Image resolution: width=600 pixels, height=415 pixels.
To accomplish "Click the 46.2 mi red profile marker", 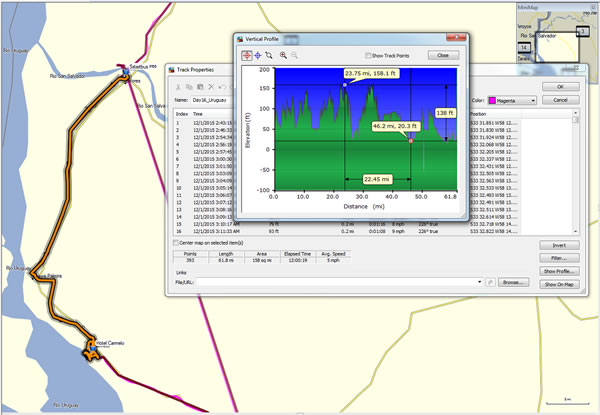I will (x=411, y=141).
